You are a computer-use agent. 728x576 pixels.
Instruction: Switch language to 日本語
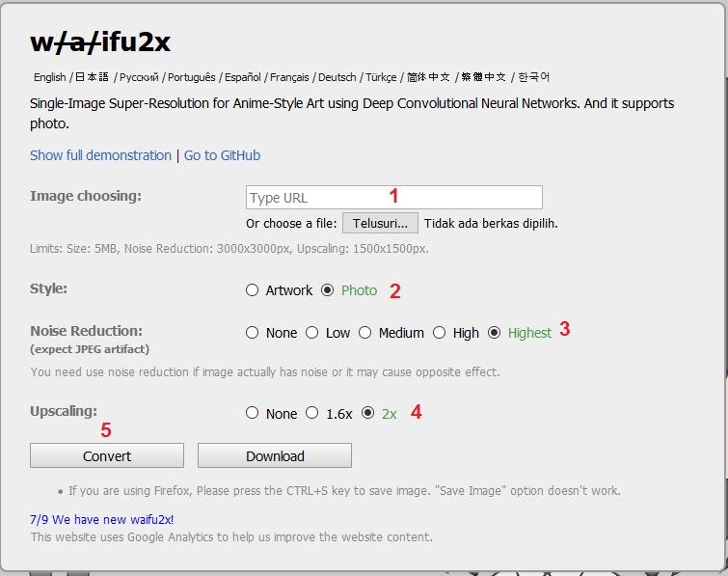(x=92, y=77)
